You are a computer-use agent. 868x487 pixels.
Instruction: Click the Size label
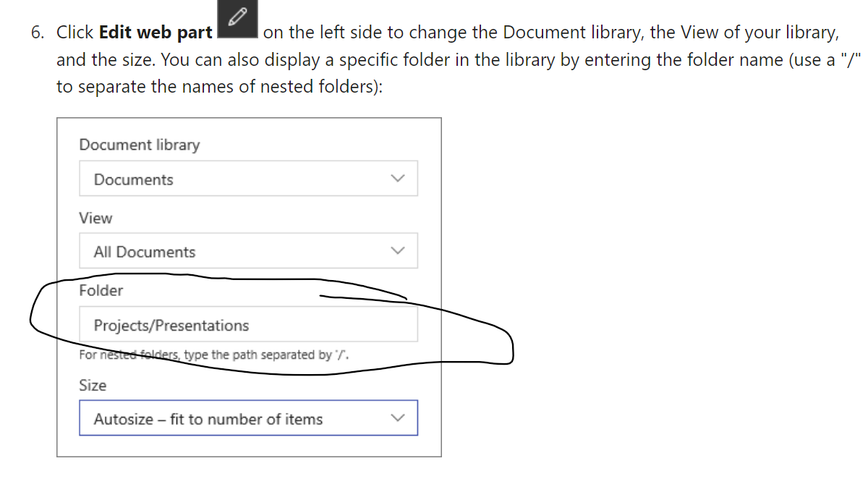click(x=93, y=385)
